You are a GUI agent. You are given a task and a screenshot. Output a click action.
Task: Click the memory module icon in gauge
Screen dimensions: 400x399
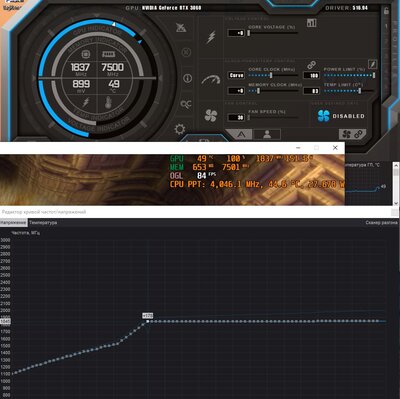tap(108, 54)
